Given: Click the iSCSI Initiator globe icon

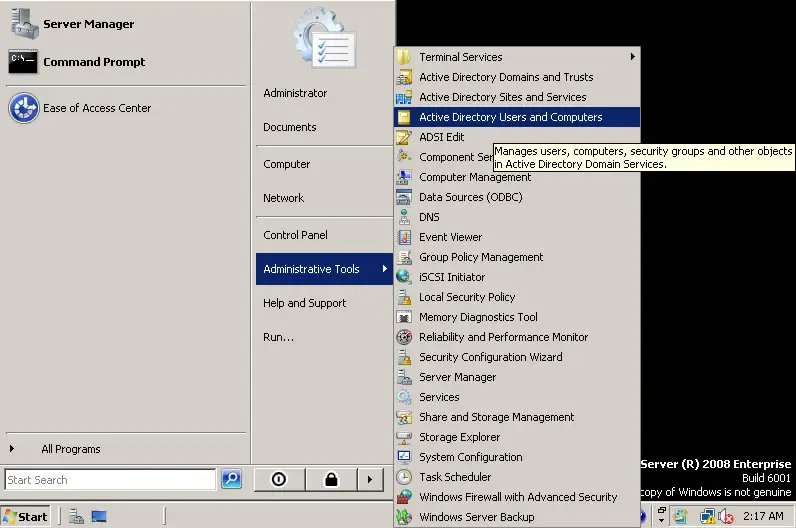Looking at the screenshot, I should pos(404,277).
